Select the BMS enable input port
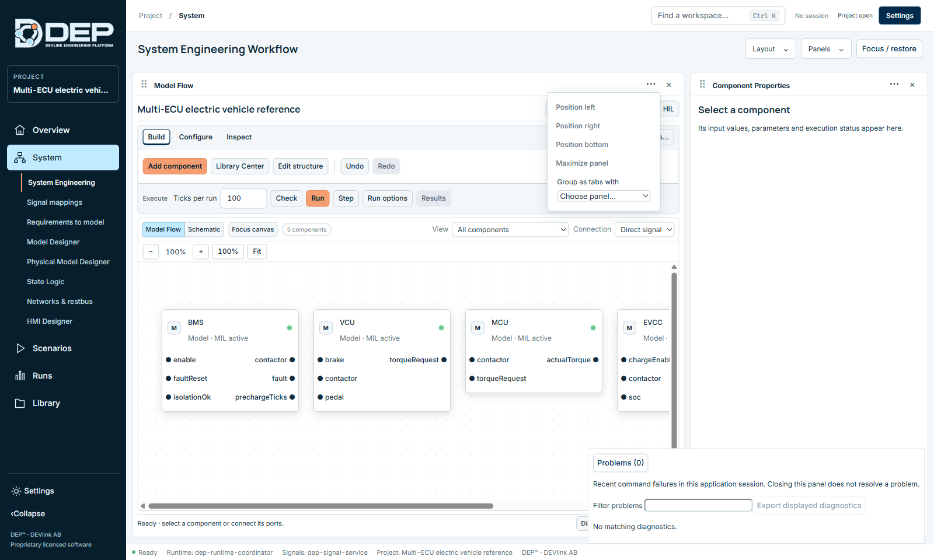934x560 pixels. pyautogui.click(x=169, y=360)
